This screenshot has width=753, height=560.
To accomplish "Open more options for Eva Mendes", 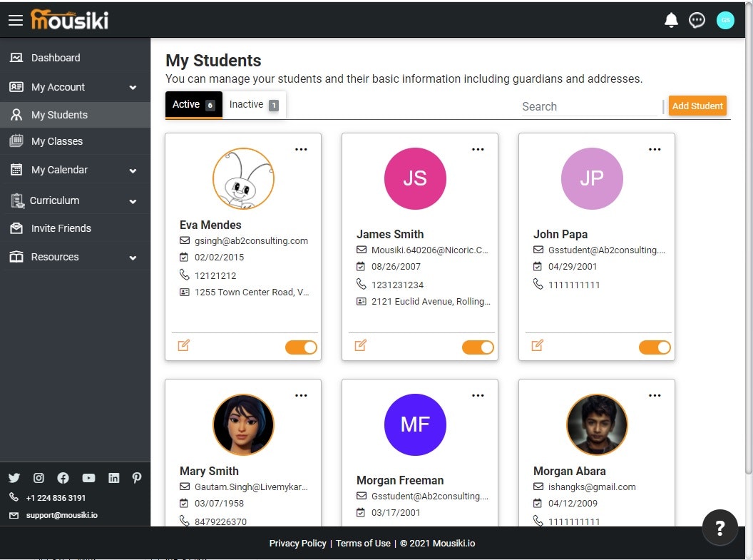I will 301,149.
